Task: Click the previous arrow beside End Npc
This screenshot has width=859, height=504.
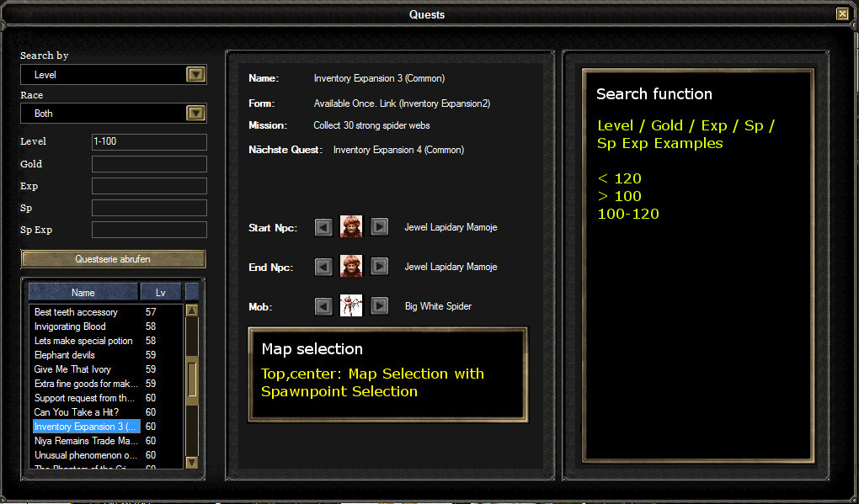Action: (323, 266)
